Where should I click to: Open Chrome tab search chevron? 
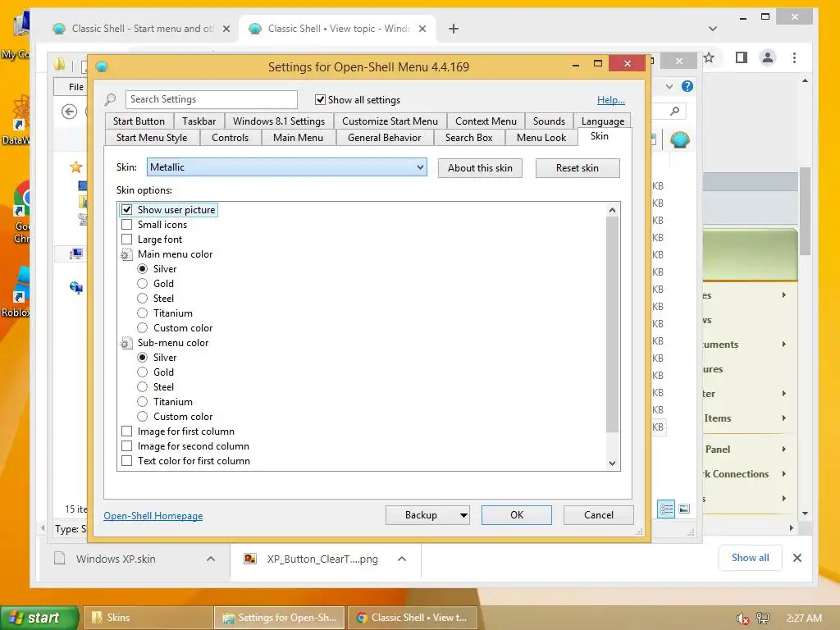click(713, 29)
